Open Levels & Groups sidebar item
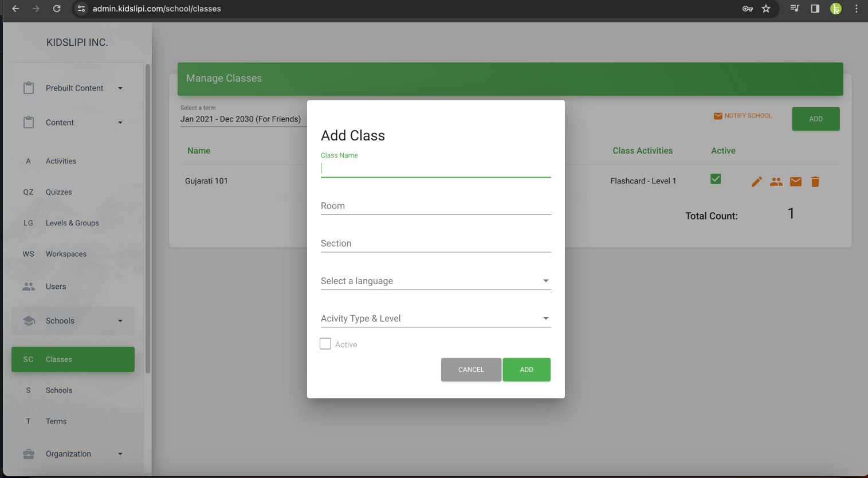 point(72,223)
